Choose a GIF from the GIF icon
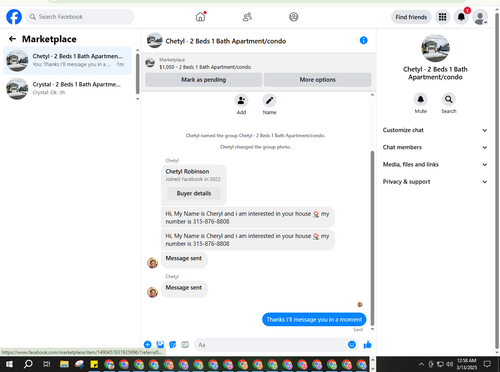This screenshot has height=372, width=500. 185,345
